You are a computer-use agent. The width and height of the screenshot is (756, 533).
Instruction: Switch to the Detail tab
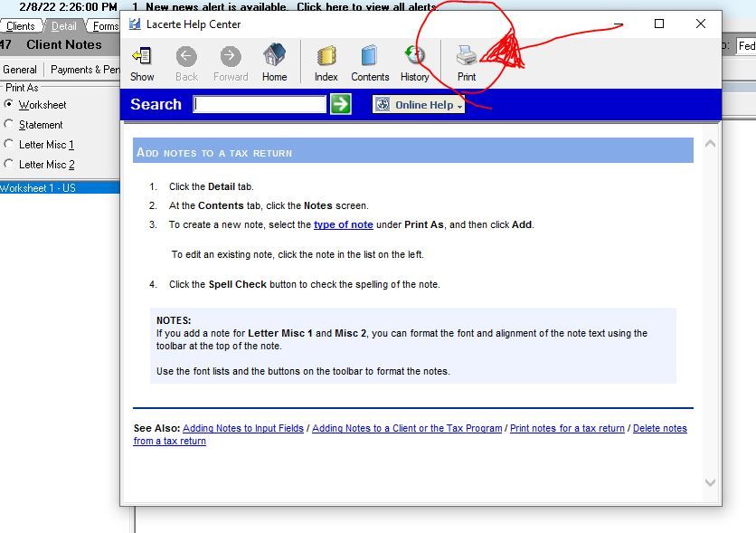point(63,26)
